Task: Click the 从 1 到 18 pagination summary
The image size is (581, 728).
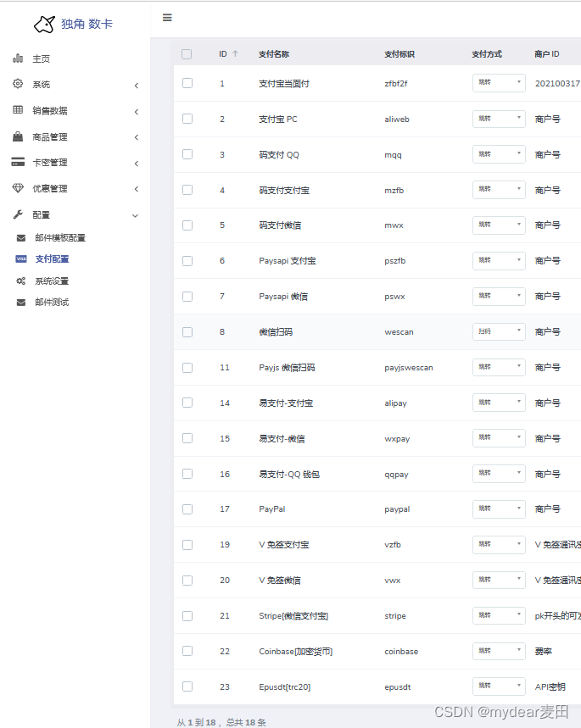Action: point(221,722)
